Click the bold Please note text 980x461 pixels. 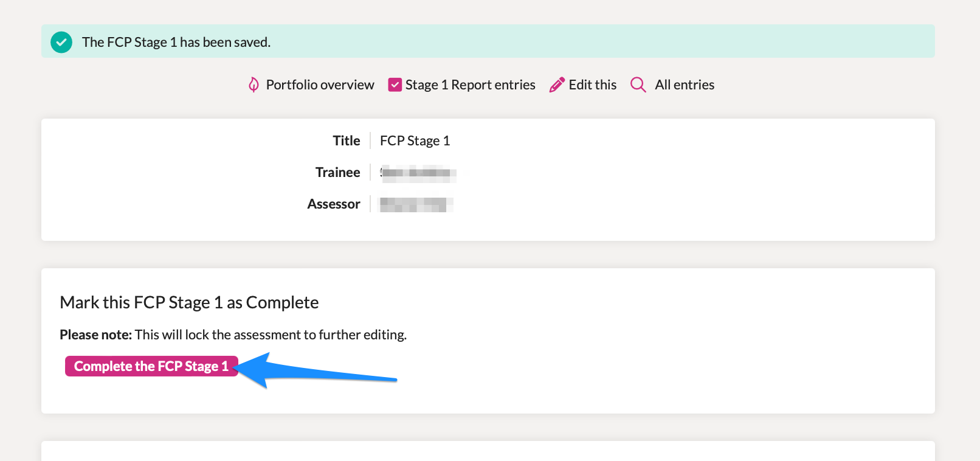click(95, 334)
